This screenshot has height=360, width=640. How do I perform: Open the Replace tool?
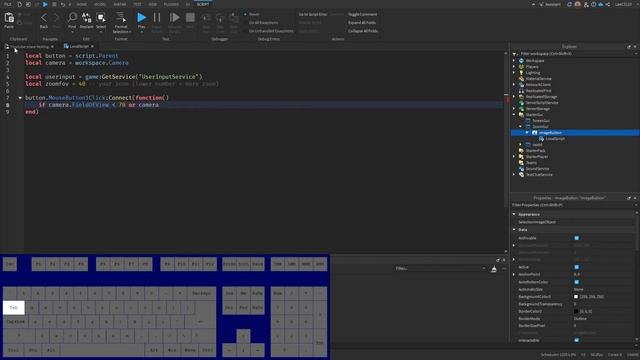[x=86, y=20]
